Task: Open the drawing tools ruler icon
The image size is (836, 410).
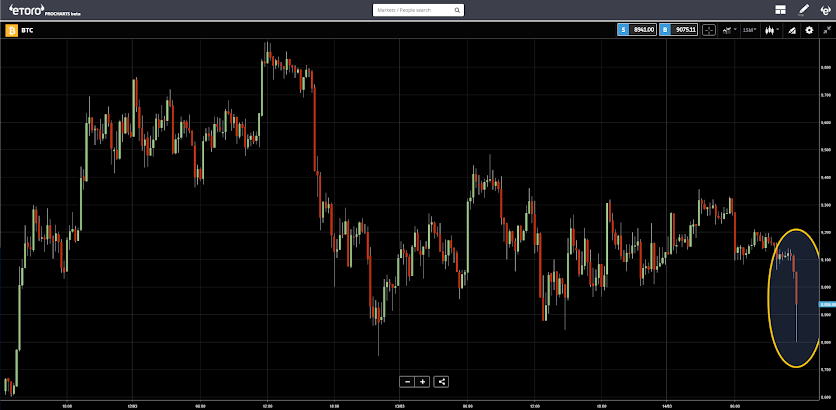Action: point(792,30)
